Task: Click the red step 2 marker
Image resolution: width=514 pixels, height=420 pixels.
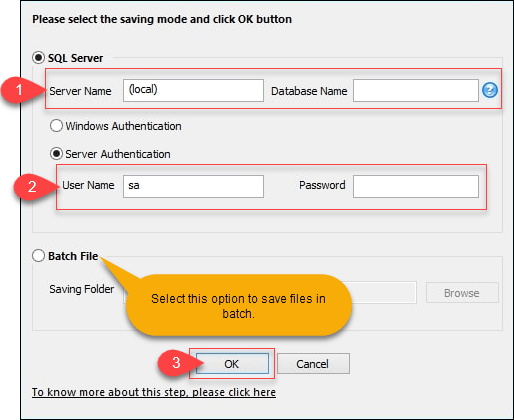Action: (x=32, y=186)
